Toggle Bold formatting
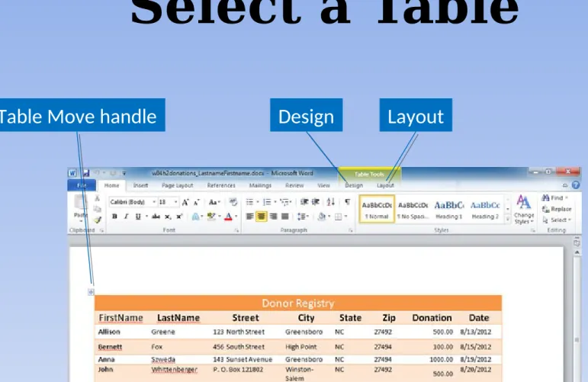The width and height of the screenshot is (588, 382). 114,217
